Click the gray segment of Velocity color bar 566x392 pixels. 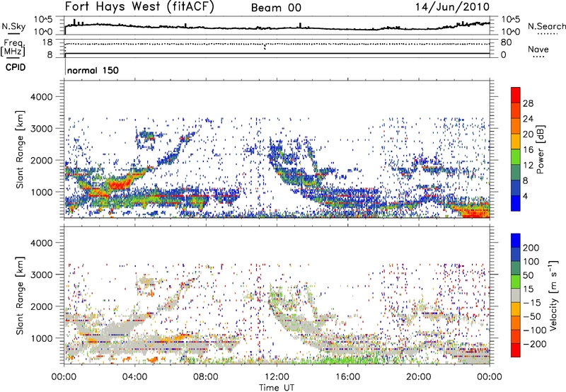pyautogui.click(x=516, y=295)
